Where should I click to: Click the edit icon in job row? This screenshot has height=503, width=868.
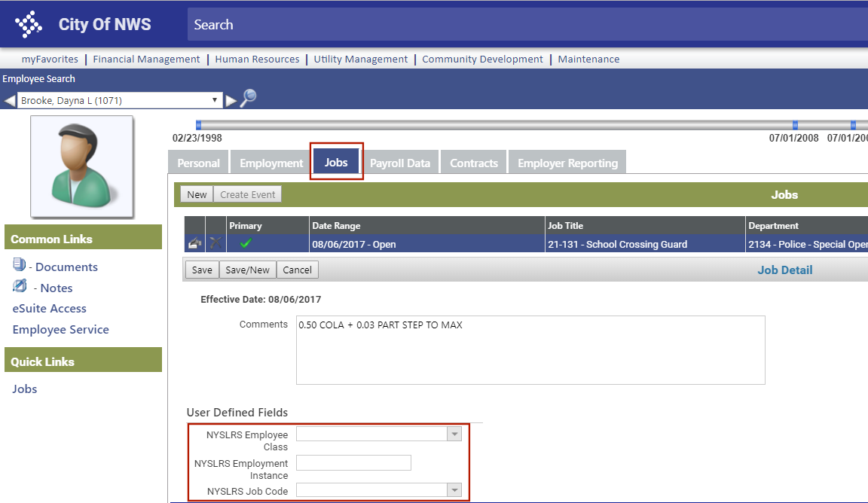coord(195,244)
